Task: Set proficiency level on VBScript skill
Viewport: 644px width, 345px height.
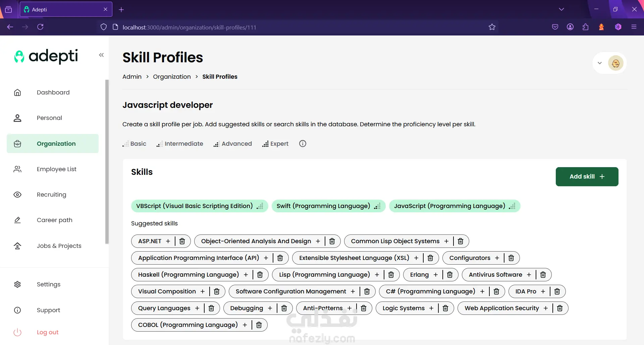Action: click(260, 206)
